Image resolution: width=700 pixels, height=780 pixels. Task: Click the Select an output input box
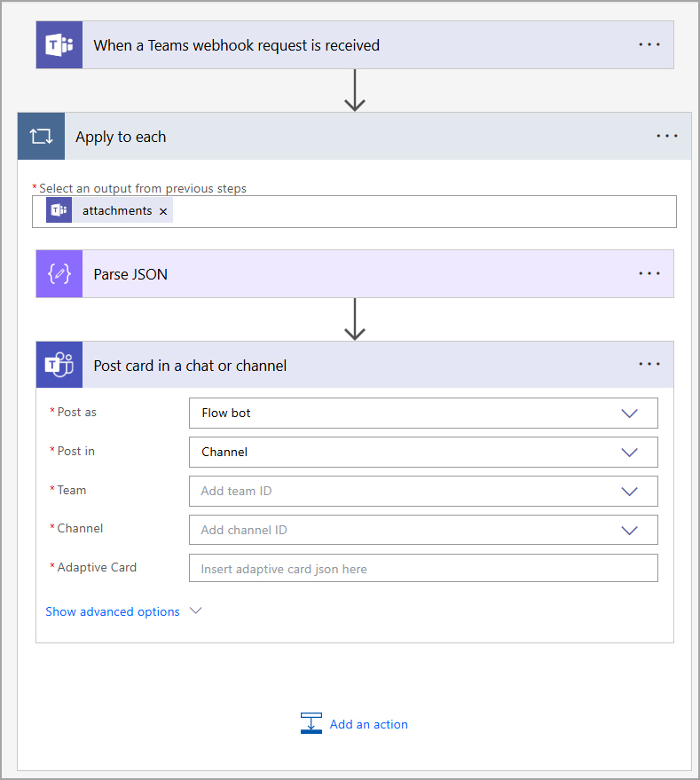click(x=354, y=212)
